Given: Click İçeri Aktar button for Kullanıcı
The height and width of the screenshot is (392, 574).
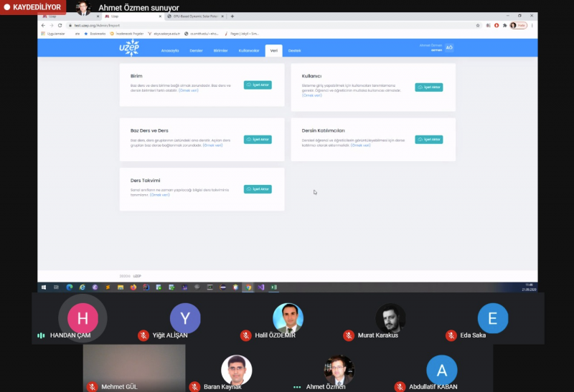Looking at the screenshot, I should coord(428,87).
